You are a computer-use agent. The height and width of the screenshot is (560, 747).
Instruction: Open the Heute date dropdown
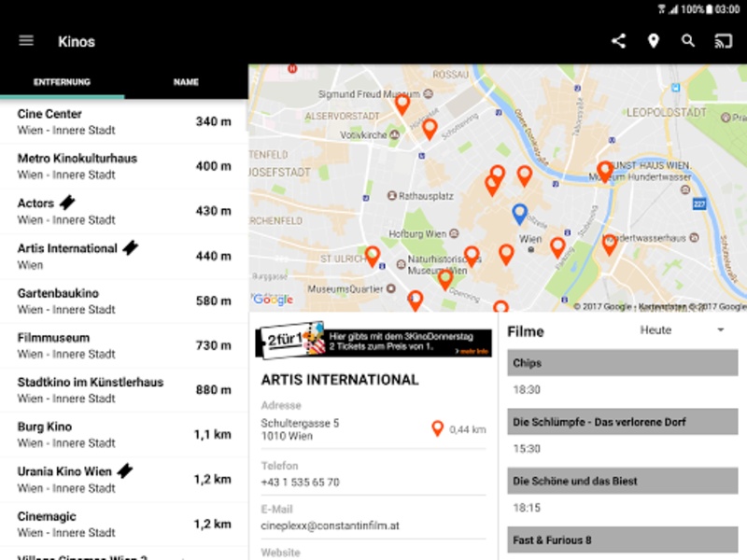(682, 330)
